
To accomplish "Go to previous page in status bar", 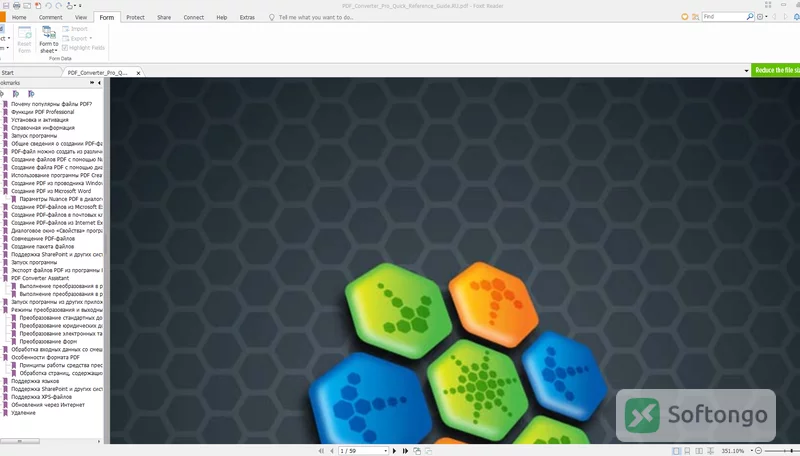I will 332,451.
